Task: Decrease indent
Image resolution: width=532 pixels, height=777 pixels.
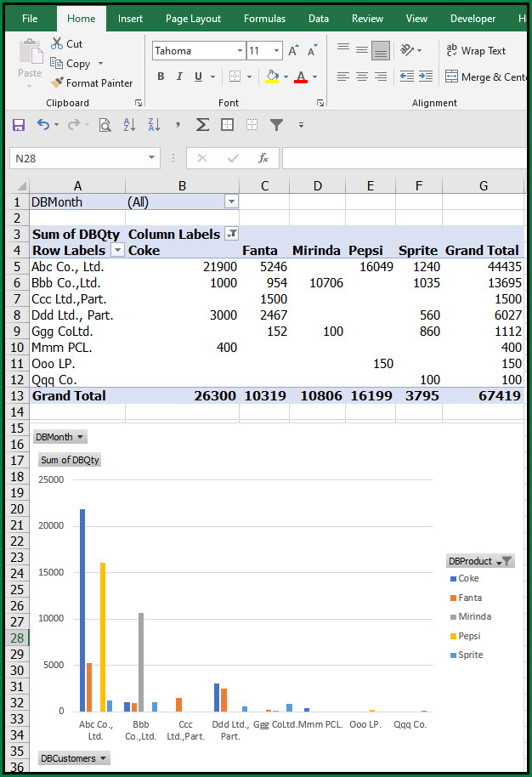Action: [x=407, y=77]
